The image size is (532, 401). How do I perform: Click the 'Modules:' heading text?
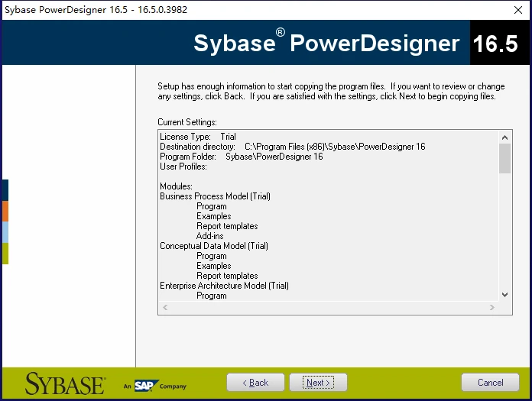tap(176, 186)
